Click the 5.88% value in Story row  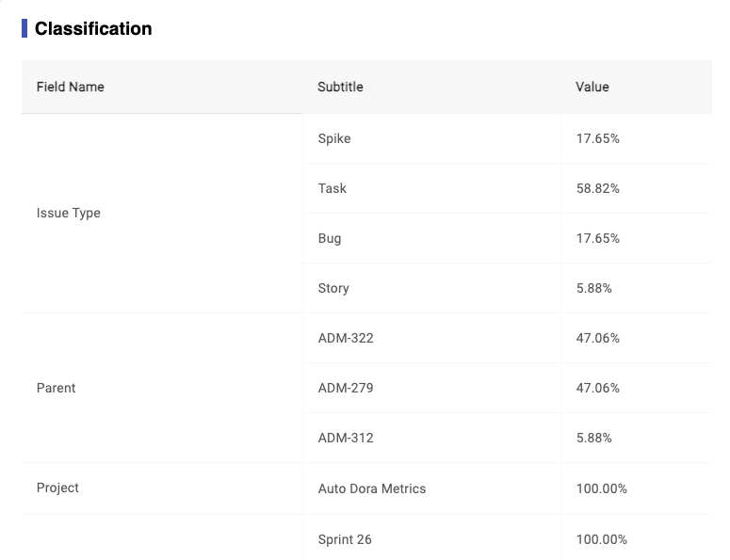pyautogui.click(x=594, y=288)
